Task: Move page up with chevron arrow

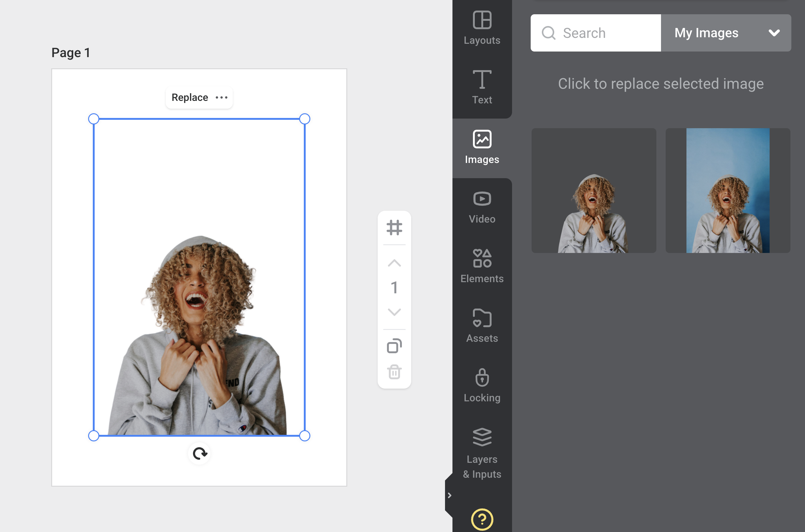Action: click(394, 263)
